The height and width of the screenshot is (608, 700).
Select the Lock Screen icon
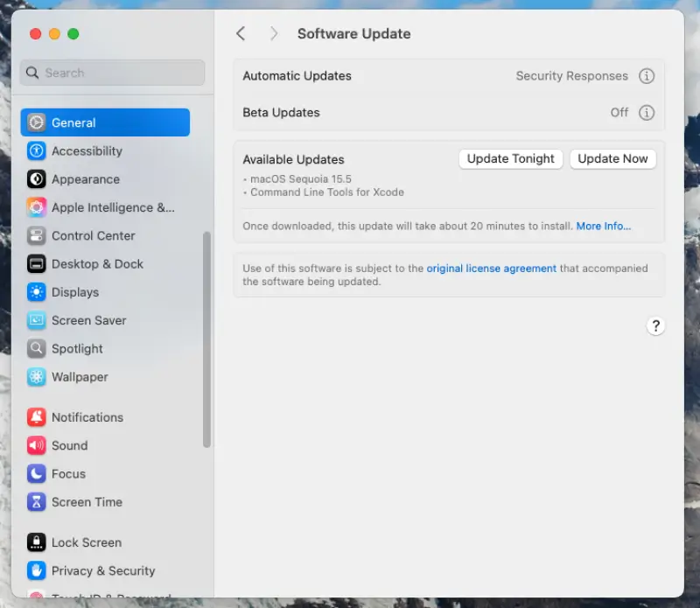click(x=36, y=542)
